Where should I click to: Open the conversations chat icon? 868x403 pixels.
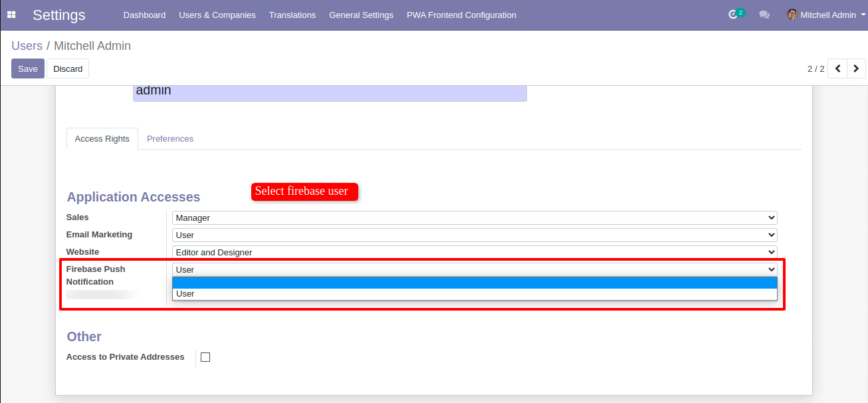pos(764,15)
